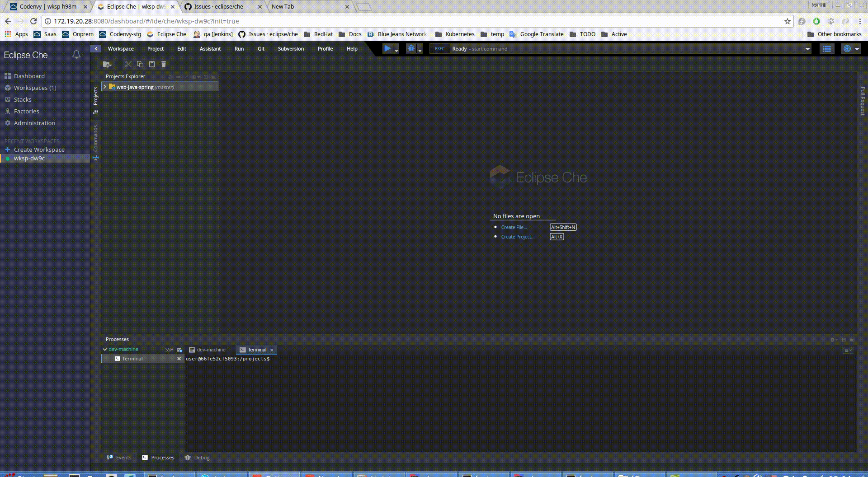Viewport: 868px width, 477px height.
Task: Maximize the Projects Explorer panel
Action: pos(206,77)
